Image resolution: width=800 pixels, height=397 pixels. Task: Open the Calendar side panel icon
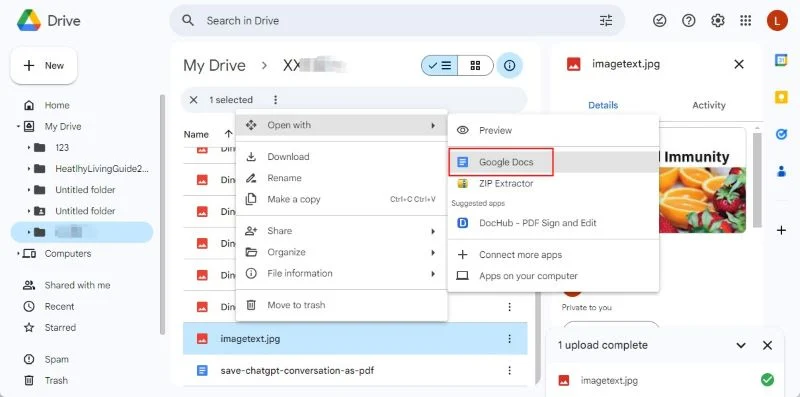coord(781,60)
